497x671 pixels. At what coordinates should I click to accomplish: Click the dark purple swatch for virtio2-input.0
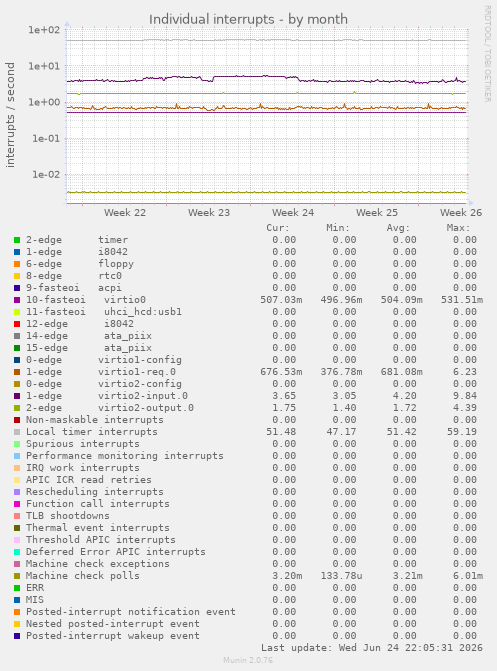pos(17,396)
